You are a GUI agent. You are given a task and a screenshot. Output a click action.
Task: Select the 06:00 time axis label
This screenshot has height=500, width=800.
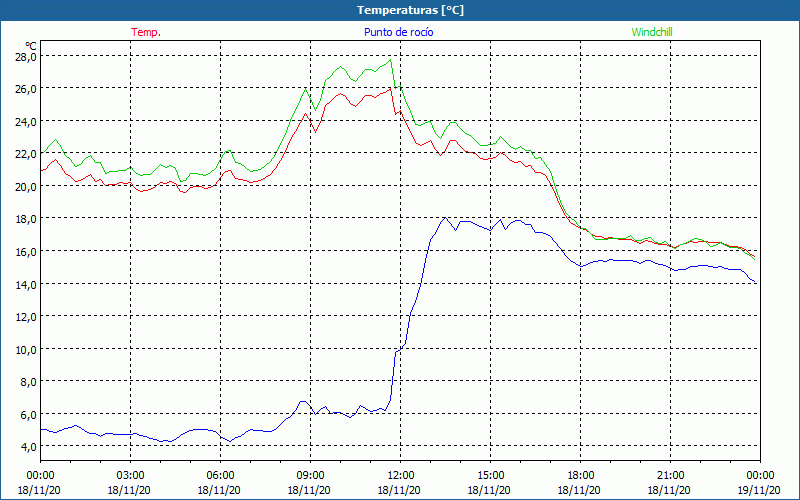[x=220, y=475]
